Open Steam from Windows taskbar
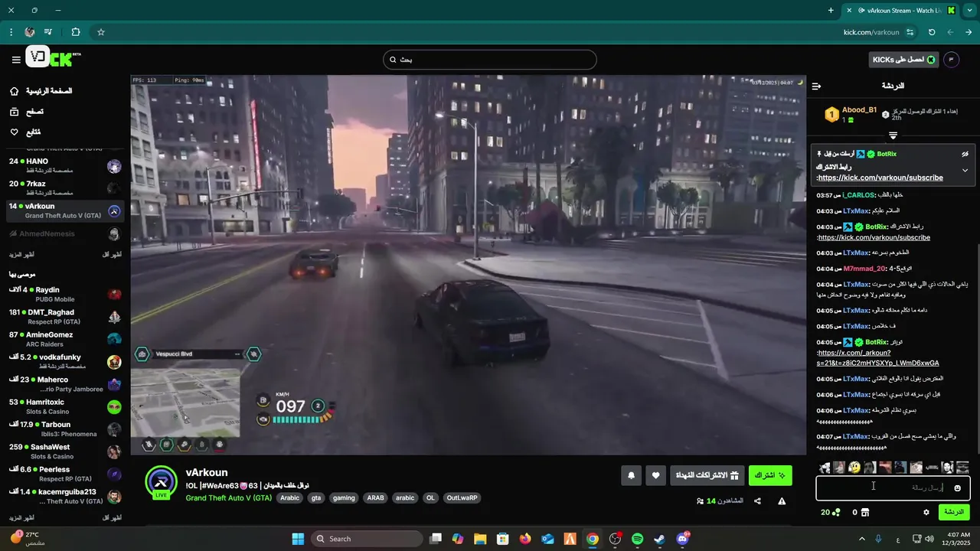Screen dimensions: 980x551 tap(659, 539)
